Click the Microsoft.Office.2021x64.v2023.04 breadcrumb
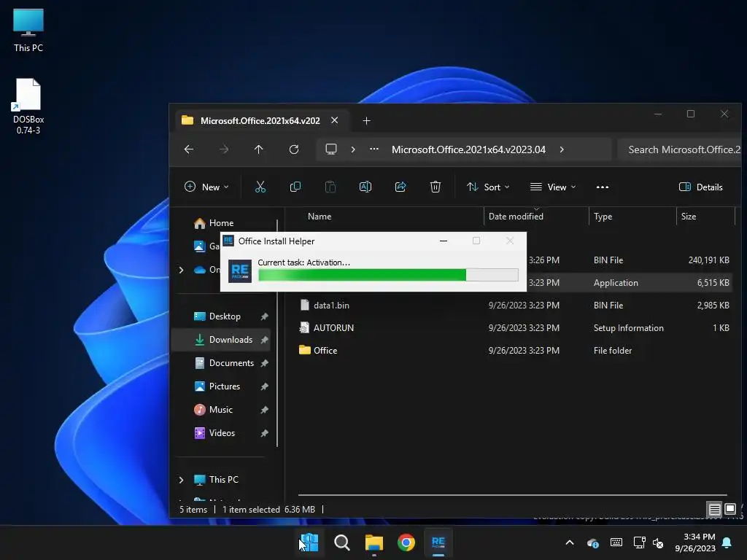The height and width of the screenshot is (560, 747). pyautogui.click(x=468, y=149)
